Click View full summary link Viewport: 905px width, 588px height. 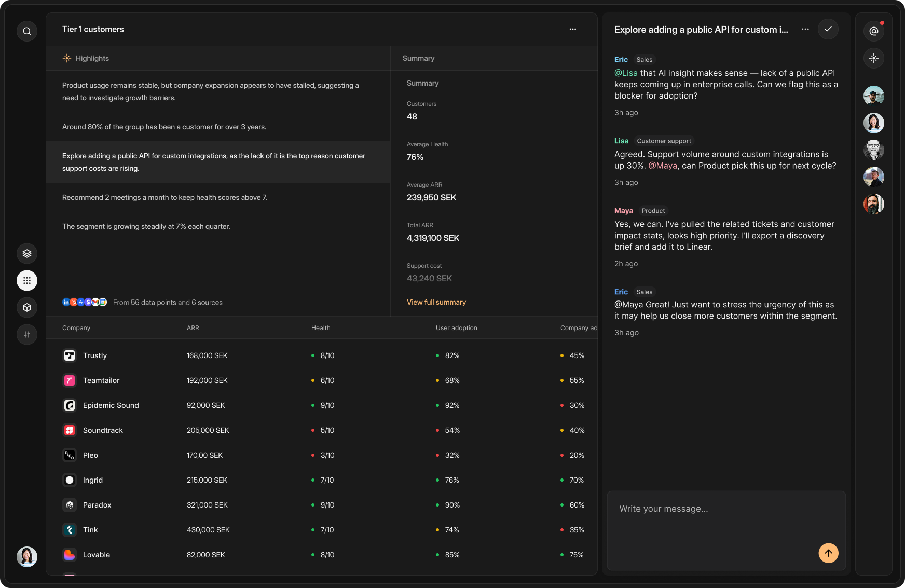436,302
